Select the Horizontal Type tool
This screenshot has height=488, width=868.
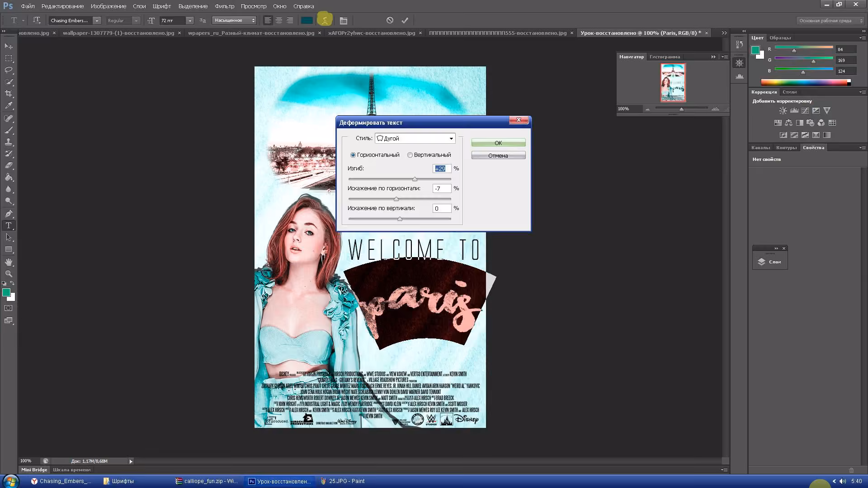pos(9,225)
